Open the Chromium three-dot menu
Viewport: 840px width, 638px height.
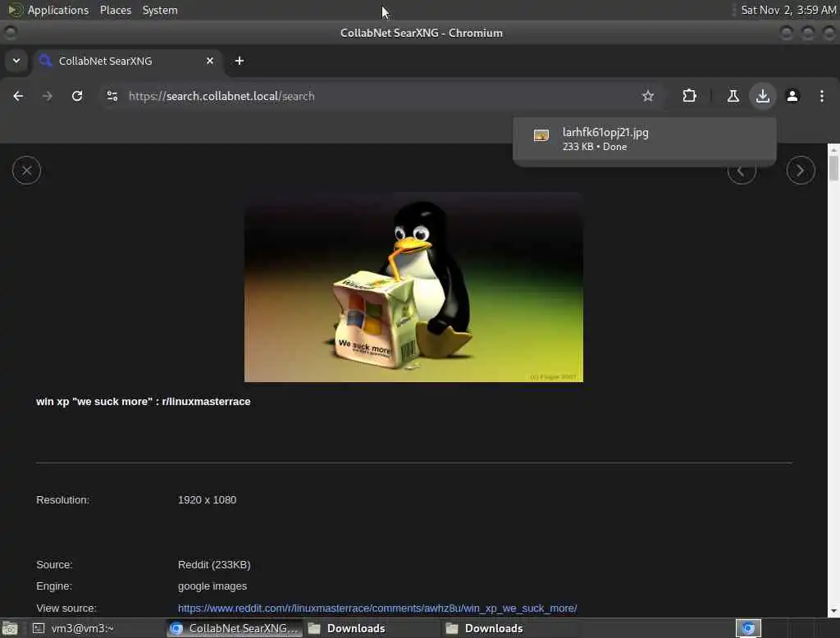click(822, 96)
